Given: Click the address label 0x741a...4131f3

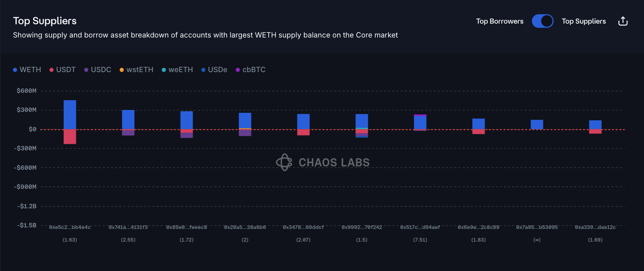Looking at the screenshot, I should pos(128,227).
